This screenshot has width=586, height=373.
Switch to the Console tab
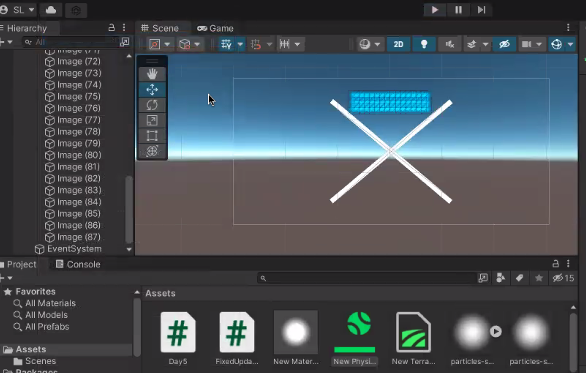pos(78,264)
